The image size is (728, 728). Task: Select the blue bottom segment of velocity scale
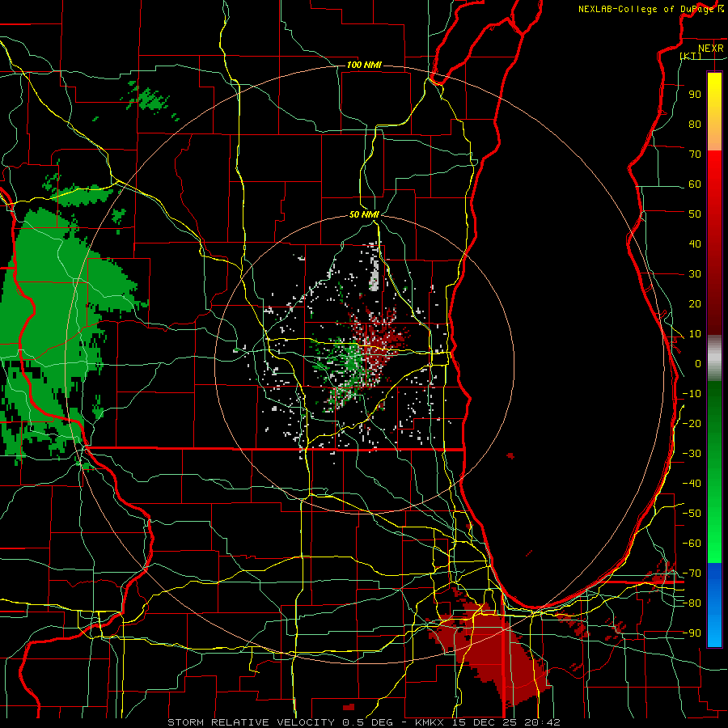click(x=714, y=605)
